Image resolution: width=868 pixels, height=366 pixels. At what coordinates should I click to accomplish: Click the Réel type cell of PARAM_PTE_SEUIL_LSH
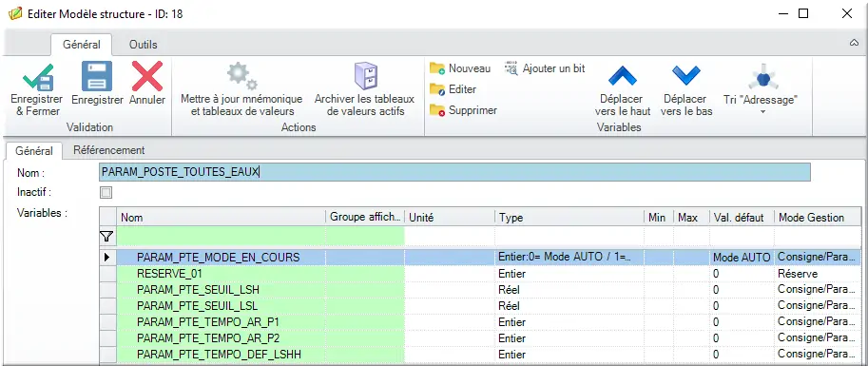click(569, 290)
